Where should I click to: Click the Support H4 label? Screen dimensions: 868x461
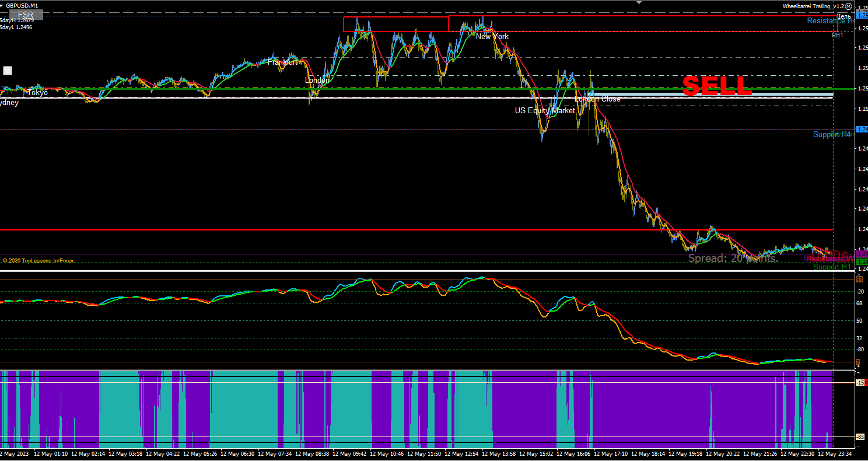[832, 135]
